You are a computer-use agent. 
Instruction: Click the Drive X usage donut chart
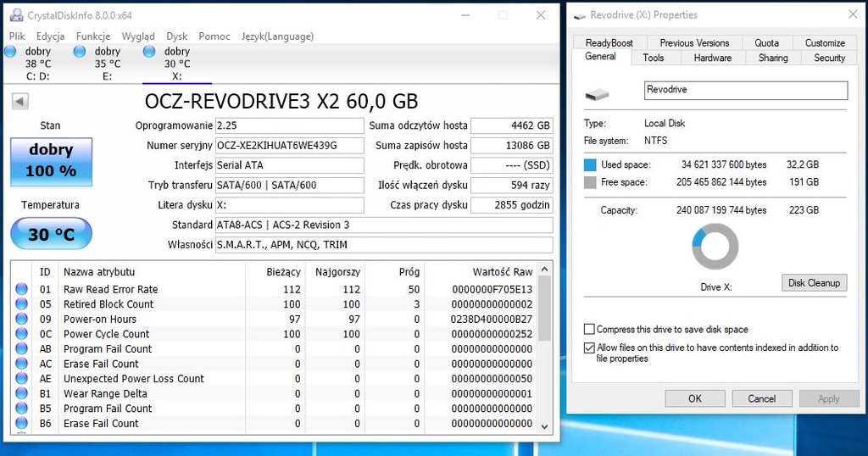(x=715, y=247)
